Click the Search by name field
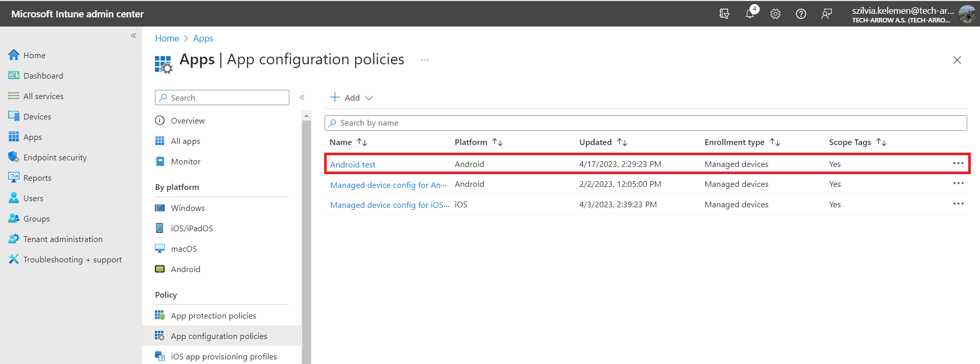This screenshot has width=980, height=364. pyautogui.click(x=645, y=123)
